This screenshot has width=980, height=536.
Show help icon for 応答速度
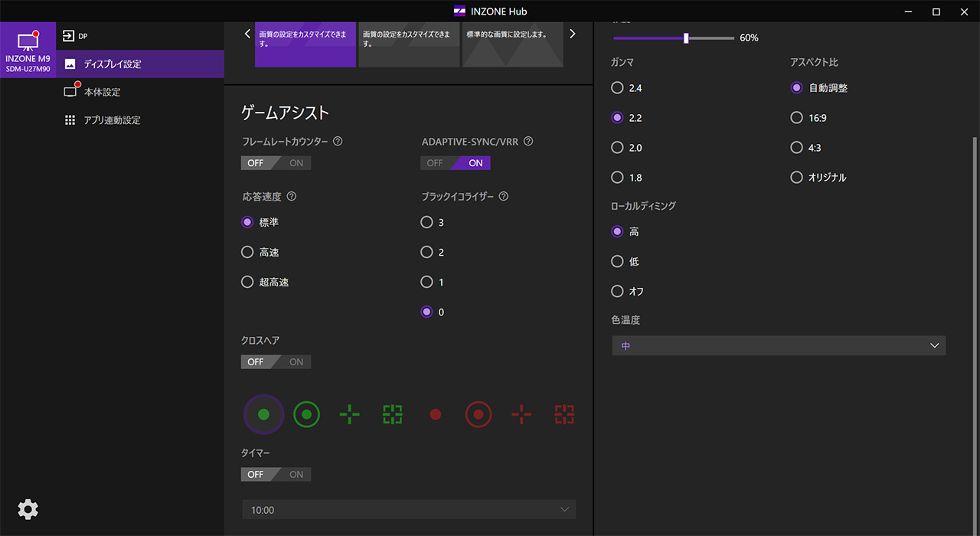point(291,197)
